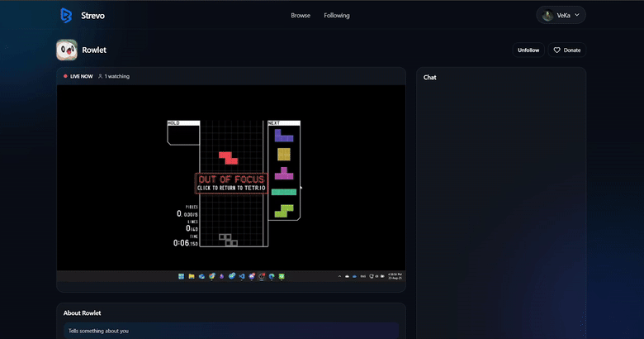Click the Strevo brand name
Viewport: 644px width, 339px height.
[93, 15]
